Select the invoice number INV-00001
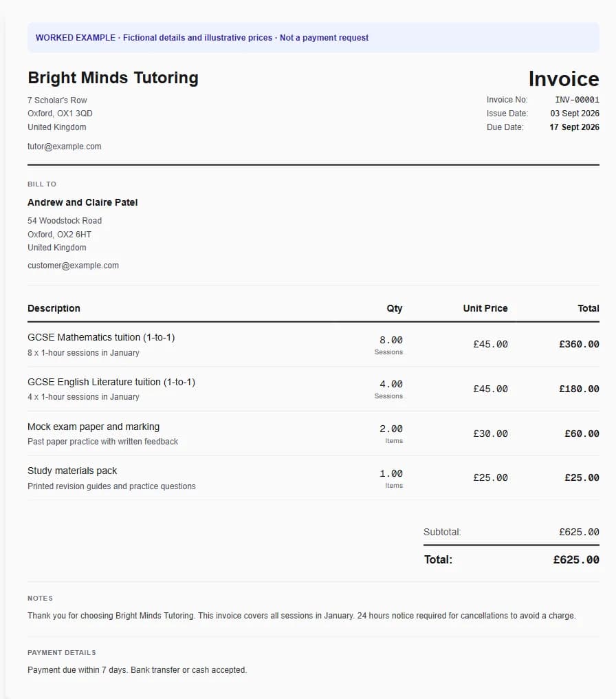The width and height of the screenshot is (616, 699). [577, 100]
